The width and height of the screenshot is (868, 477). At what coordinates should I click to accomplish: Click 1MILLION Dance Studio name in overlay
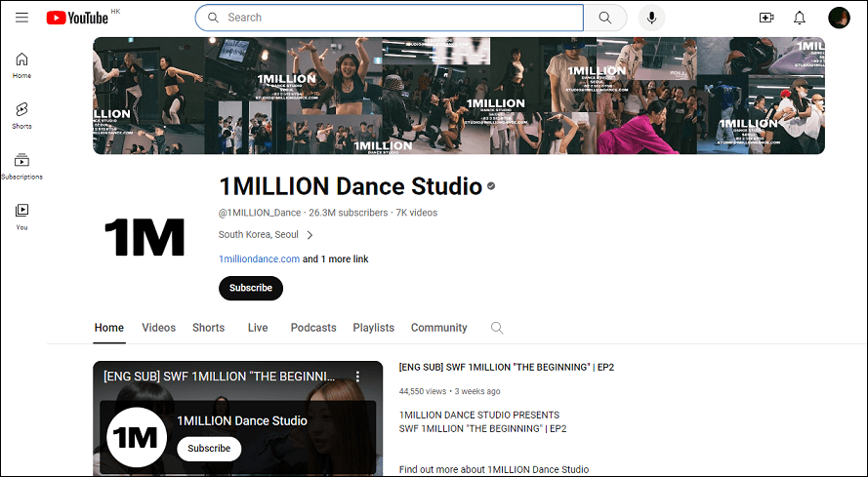[x=242, y=420]
